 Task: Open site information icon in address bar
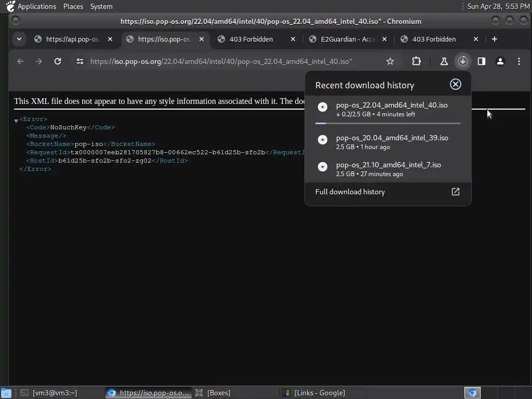click(x=80, y=61)
